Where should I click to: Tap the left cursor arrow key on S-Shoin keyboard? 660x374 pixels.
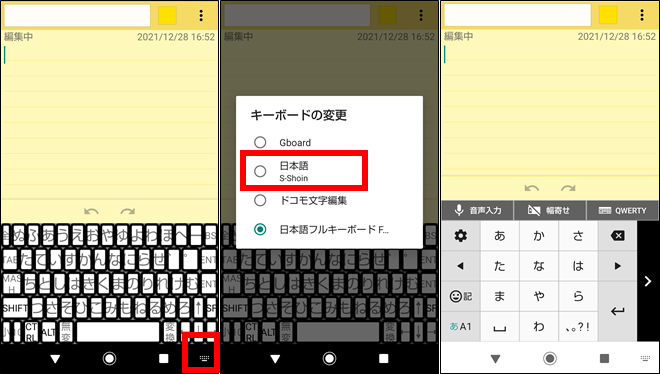(460, 266)
